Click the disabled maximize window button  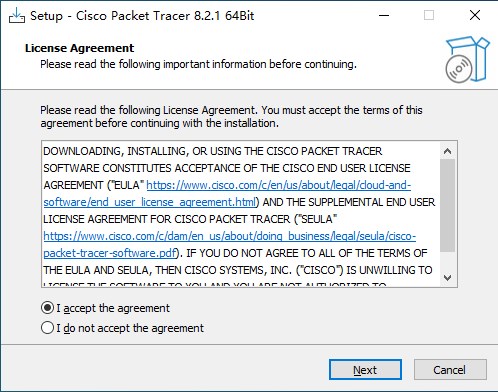(x=429, y=15)
